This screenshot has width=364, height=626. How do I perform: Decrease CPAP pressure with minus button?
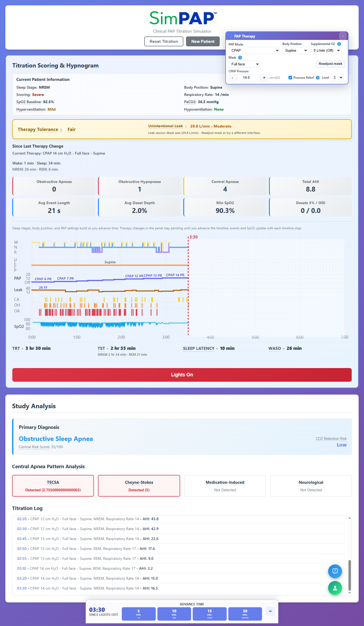click(x=232, y=78)
